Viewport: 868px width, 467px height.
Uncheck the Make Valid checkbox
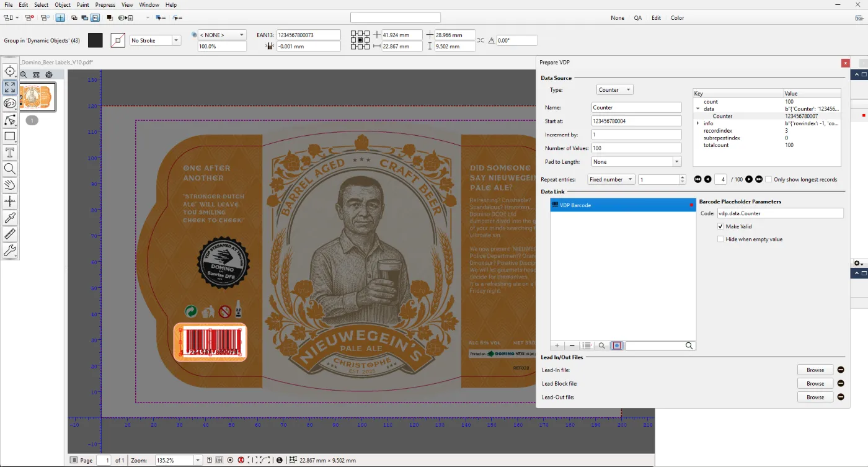coord(720,226)
